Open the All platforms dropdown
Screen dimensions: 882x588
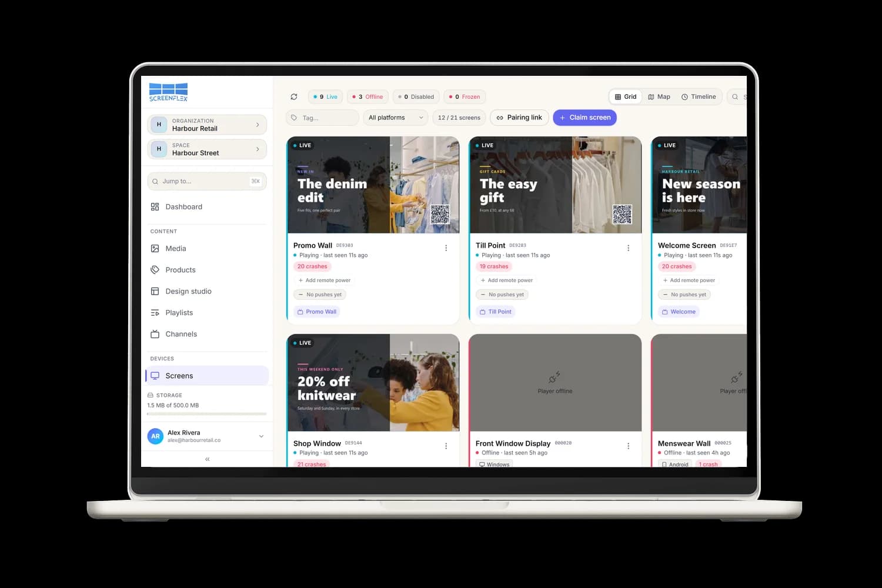click(396, 118)
